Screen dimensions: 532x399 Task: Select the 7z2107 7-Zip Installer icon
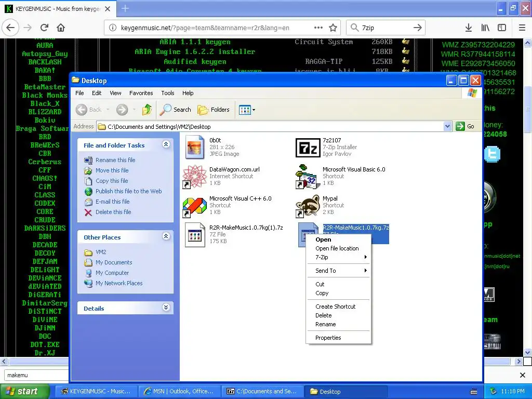[308, 148]
